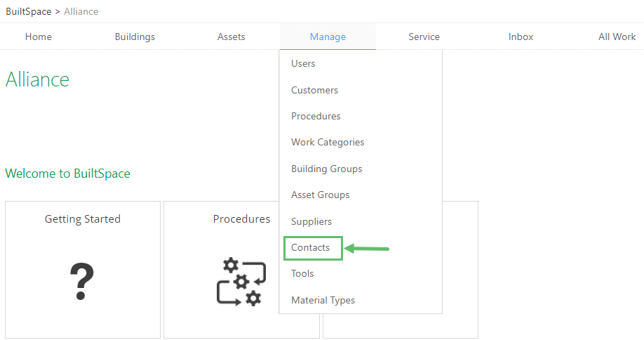644x340 pixels.
Task: Open the Inbox tab
Action: click(521, 37)
